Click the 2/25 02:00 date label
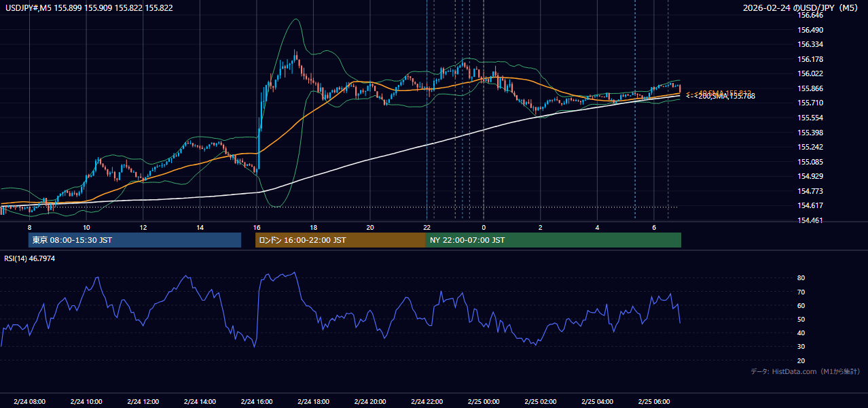The image size is (868, 408). [x=541, y=402]
